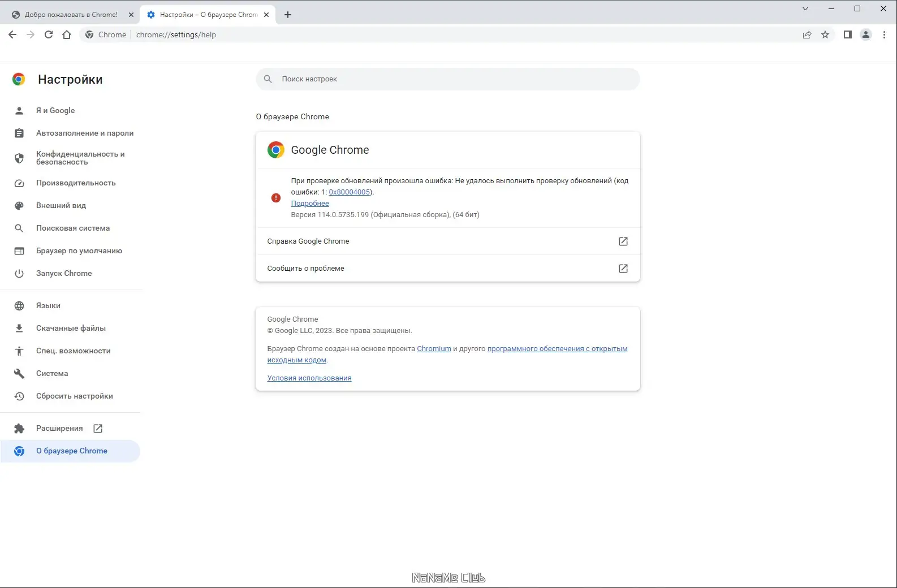Open the profile avatar menu
The image size is (897, 588).
pyautogui.click(x=866, y=34)
